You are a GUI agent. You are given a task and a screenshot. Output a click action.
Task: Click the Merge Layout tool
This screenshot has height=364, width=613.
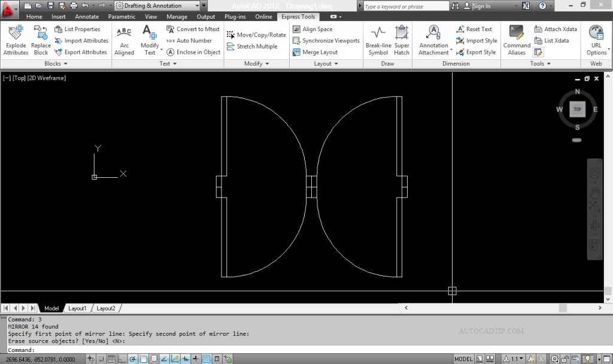tap(315, 52)
